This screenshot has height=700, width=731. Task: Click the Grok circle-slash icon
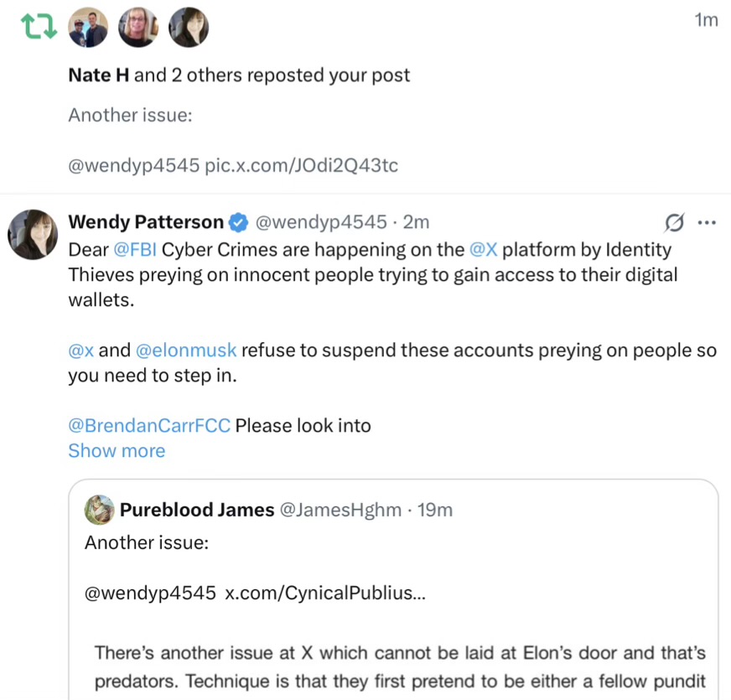click(x=674, y=222)
